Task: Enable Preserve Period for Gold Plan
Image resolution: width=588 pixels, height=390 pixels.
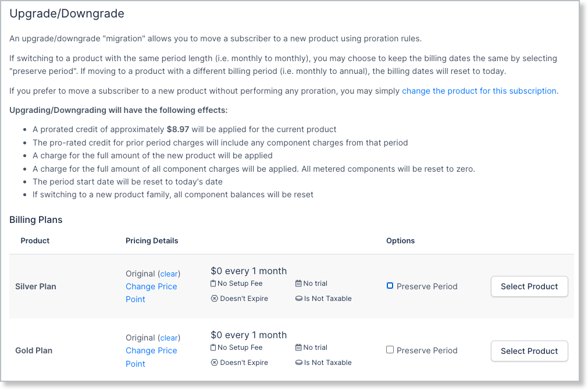Action: tap(389, 350)
